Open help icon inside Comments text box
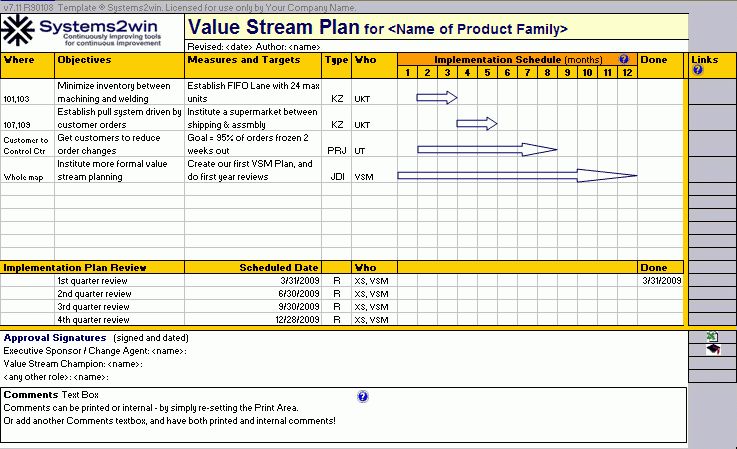Screen dimensions: 737x449 click(362, 396)
